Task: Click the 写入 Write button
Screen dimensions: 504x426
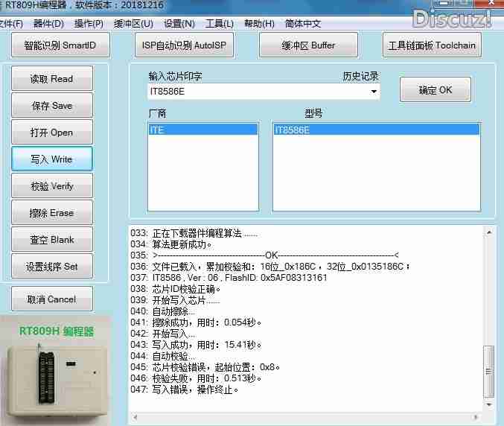Action: pos(52,159)
